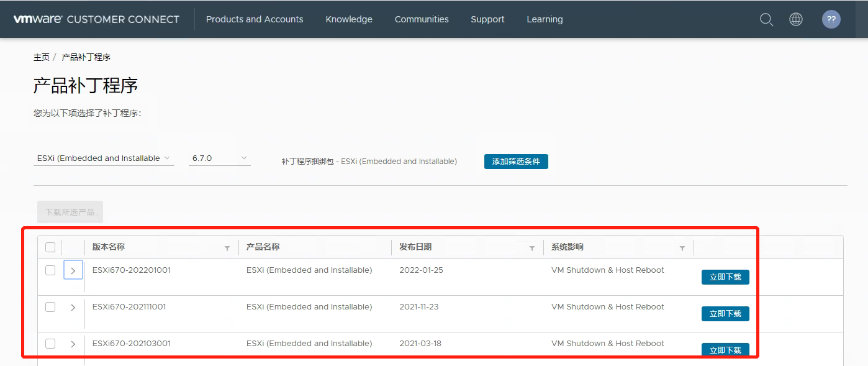Select the ESXi670-202111001 version name
Image resolution: width=868 pixels, height=366 pixels.
click(129, 307)
